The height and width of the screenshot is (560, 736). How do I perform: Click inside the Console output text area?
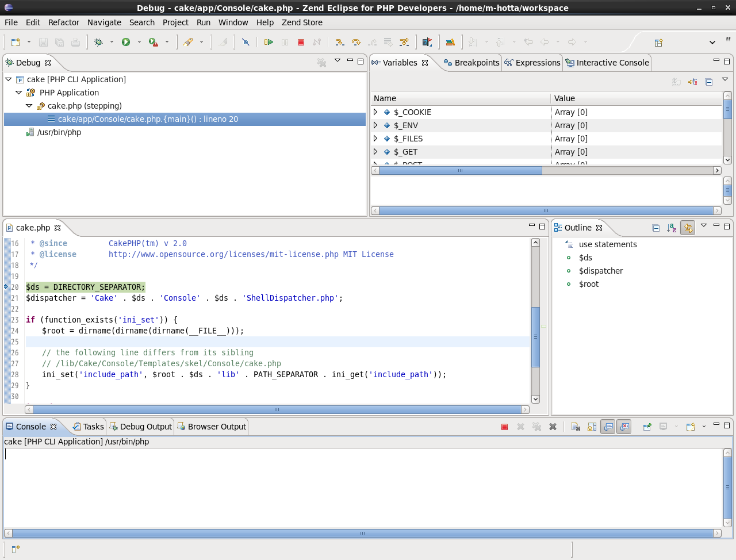pos(363,488)
